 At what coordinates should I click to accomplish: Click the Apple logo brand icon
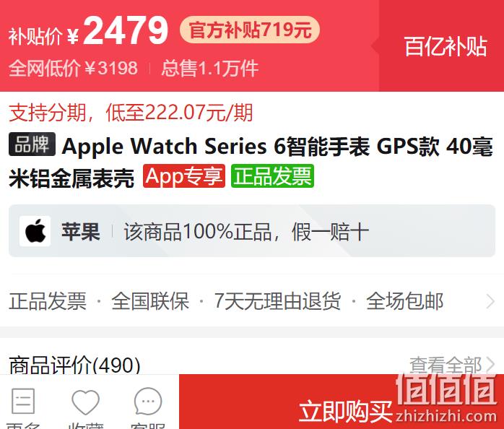35,231
